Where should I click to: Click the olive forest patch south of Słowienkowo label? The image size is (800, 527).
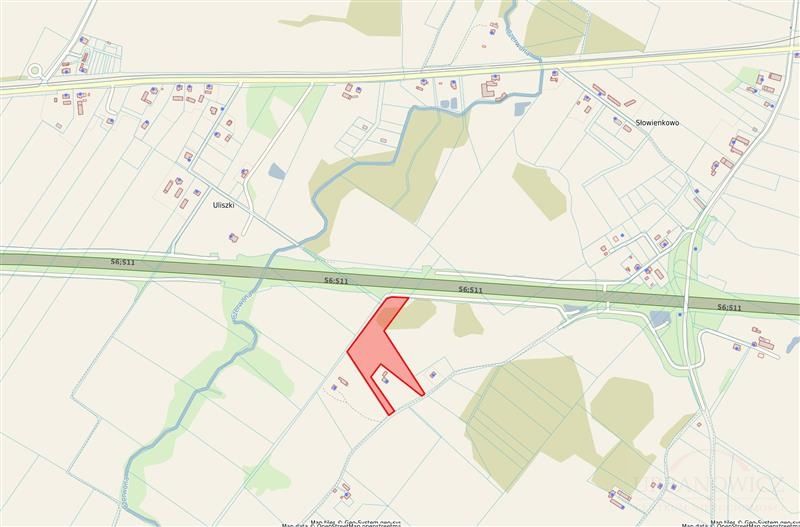(x=540, y=191)
